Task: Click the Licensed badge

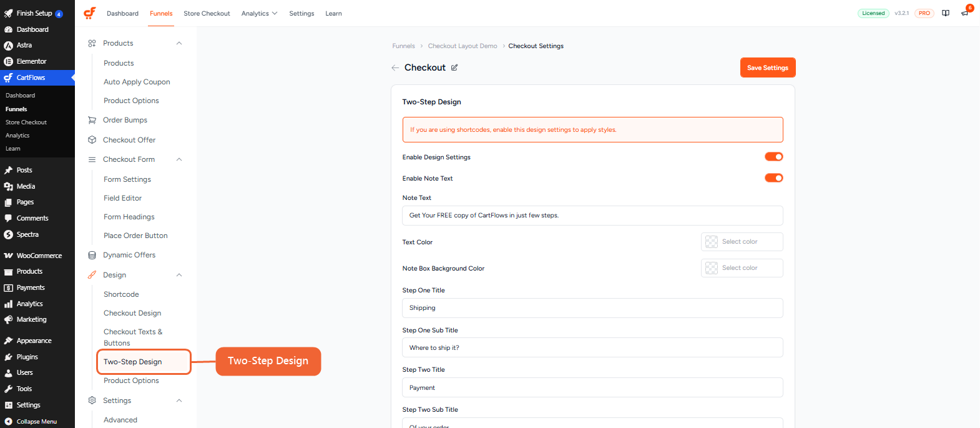Action: click(873, 13)
